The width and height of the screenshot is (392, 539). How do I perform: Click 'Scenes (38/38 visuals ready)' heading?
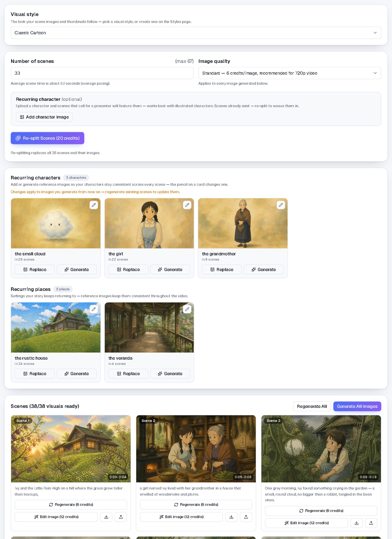click(45, 406)
